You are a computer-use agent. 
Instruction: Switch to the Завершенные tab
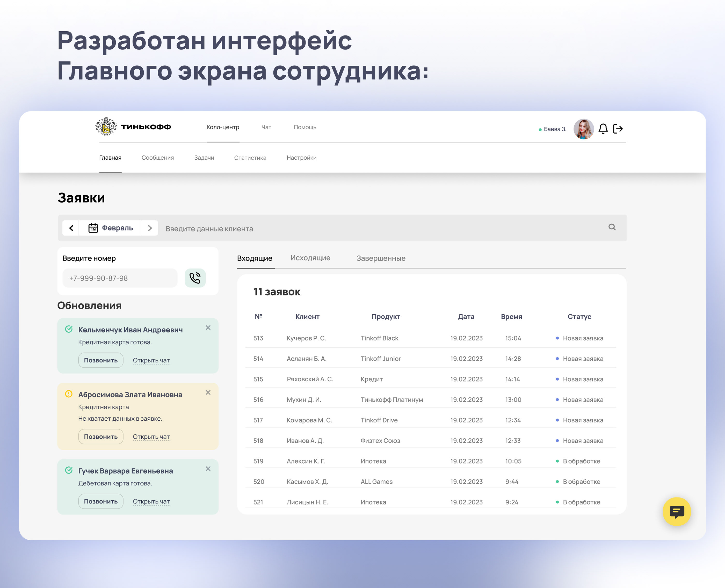click(x=381, y=258)
